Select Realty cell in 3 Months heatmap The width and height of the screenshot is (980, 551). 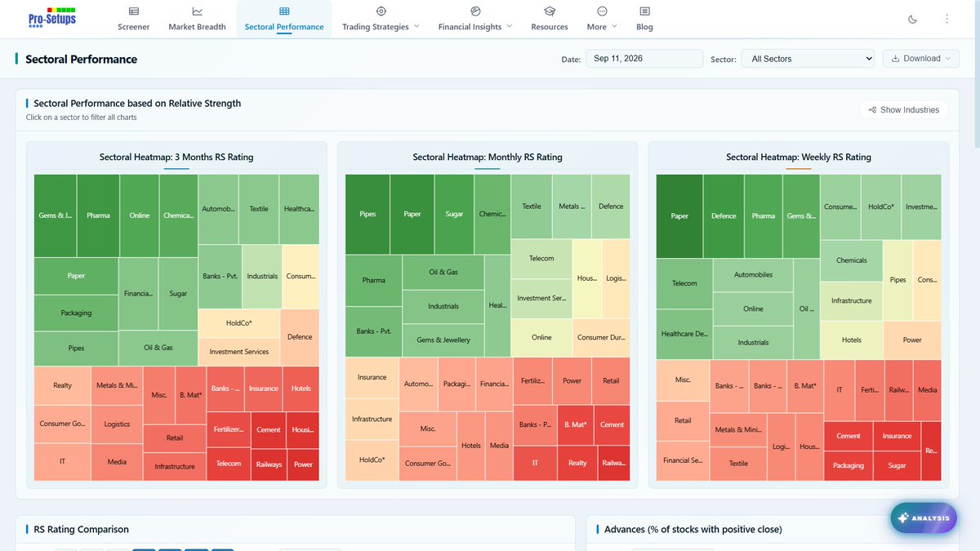coord(62,385)
